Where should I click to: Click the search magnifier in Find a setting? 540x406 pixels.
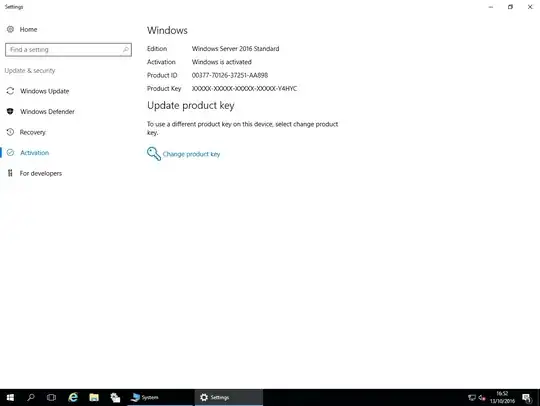(x=126, y=50)
